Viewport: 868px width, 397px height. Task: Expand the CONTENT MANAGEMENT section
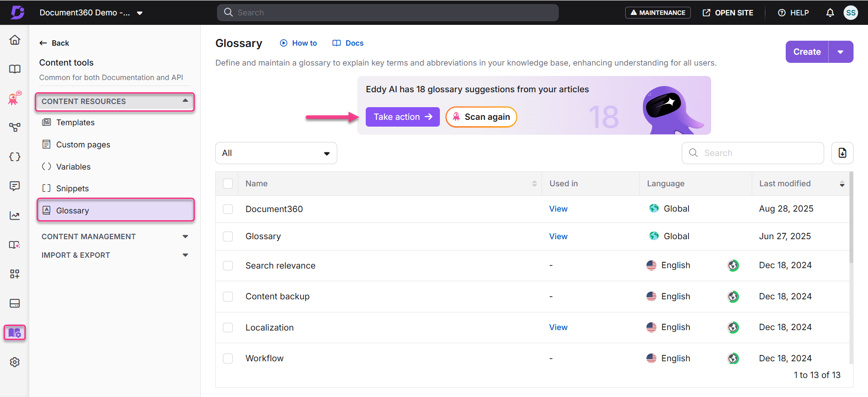[x=115, y=236]
